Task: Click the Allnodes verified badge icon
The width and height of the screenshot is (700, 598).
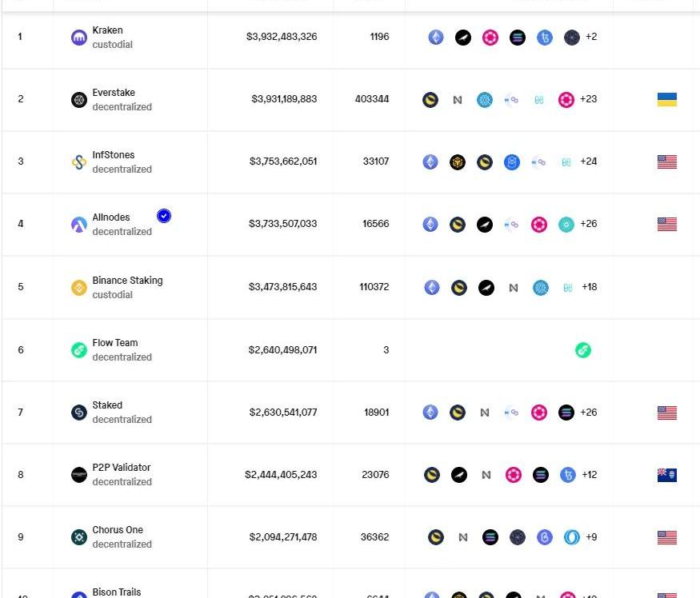Action: [x=164, y=216]
